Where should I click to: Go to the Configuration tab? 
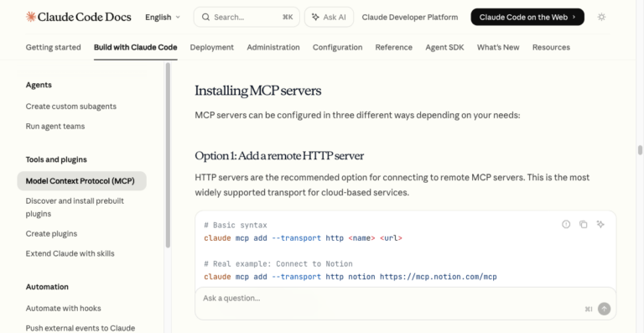tap(338, 47)
